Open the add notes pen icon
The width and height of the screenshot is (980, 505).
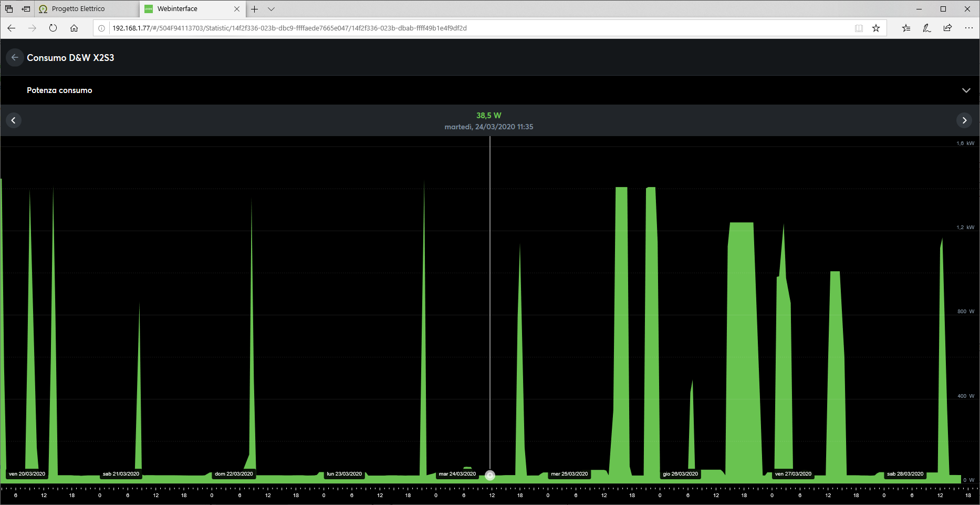927,28
